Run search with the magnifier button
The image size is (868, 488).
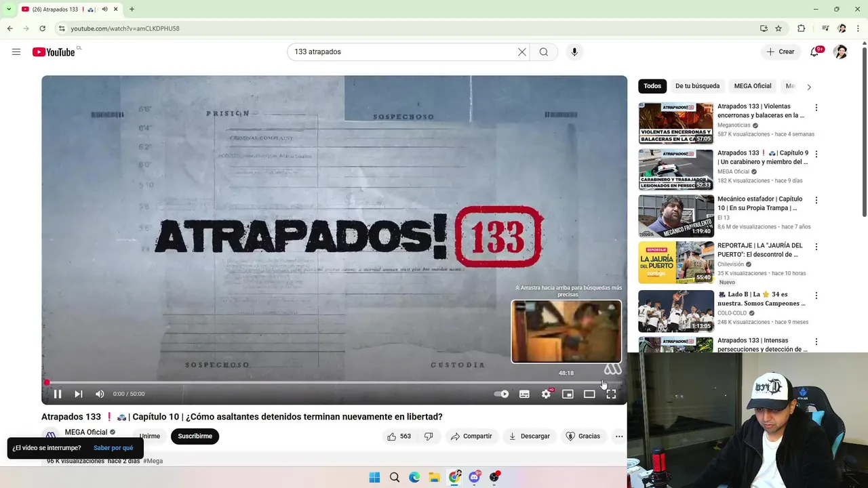(x=544, y=52)
